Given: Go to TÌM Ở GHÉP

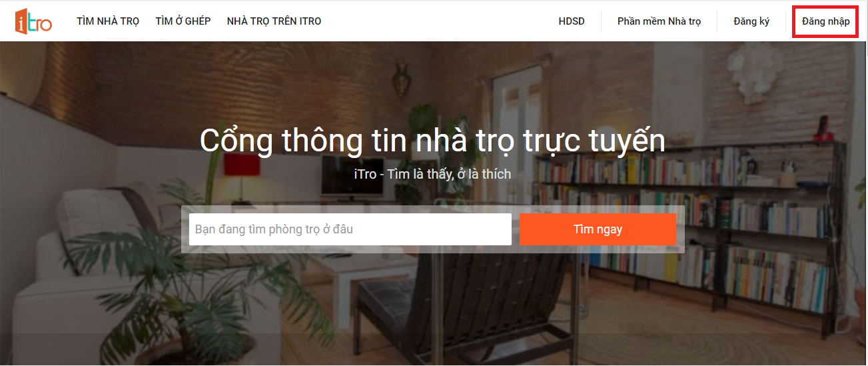Looking at the screenshot, I should point(183,21).
